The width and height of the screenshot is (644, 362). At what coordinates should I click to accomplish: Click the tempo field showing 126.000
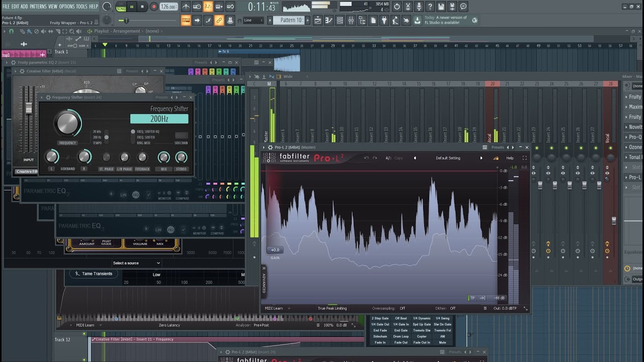point(169,7)
